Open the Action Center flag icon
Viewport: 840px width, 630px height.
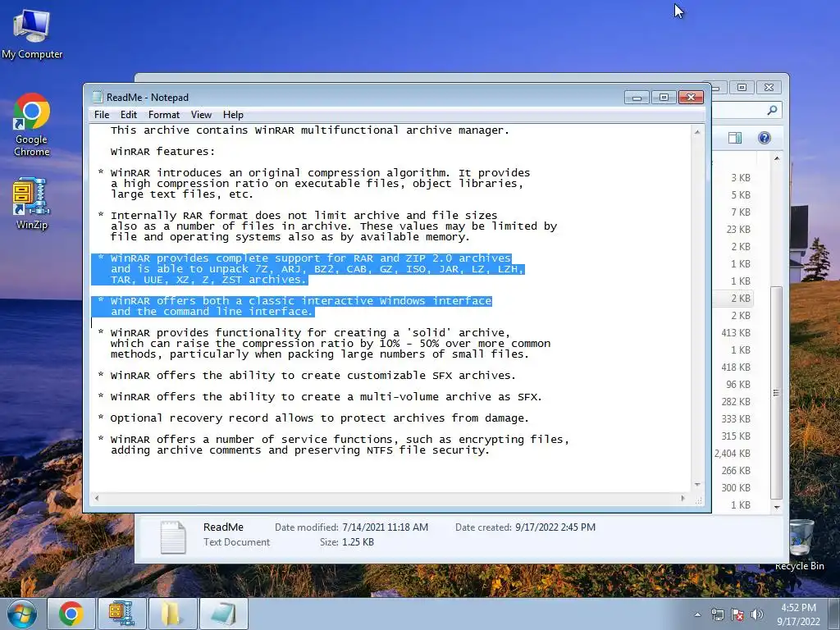(737, 614)
